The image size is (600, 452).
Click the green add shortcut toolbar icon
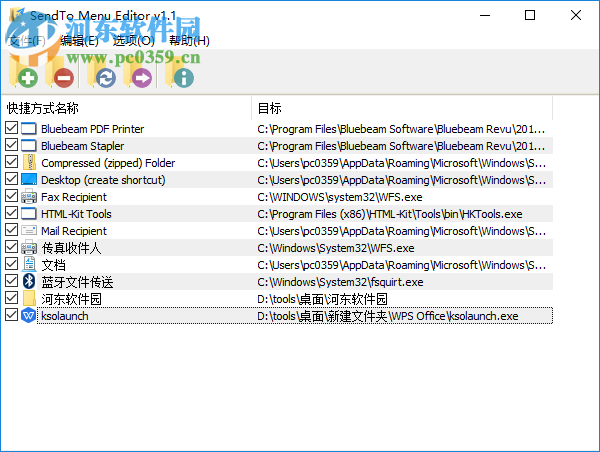23,73
